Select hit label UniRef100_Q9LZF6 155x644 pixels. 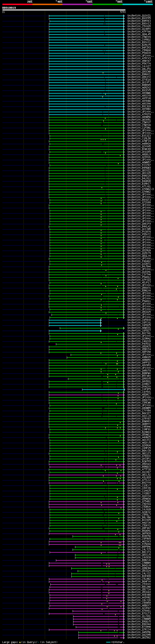point(139,69)
